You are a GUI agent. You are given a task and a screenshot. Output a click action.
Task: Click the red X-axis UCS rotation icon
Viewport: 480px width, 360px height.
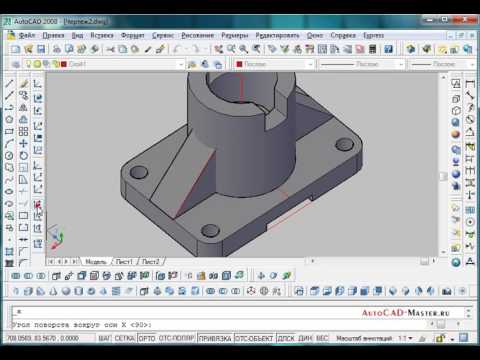[38, 204]
